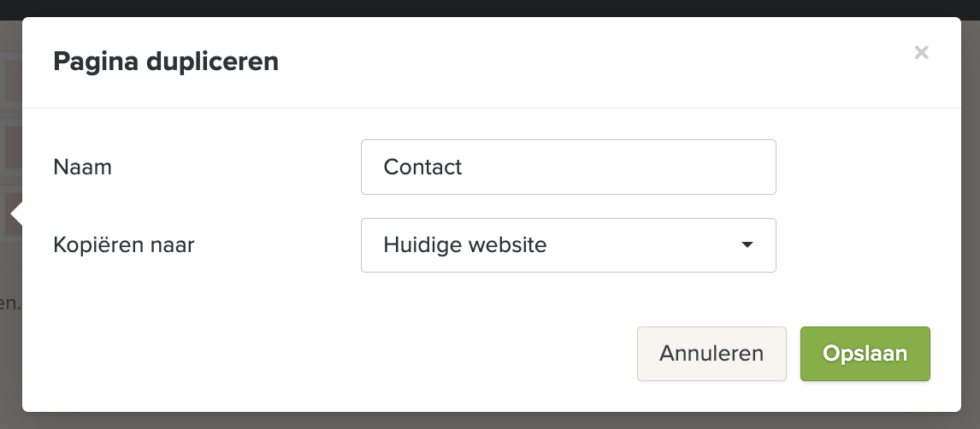980x429 pixels.
Task: Click the Contact text in name field
Action: pyautogui.click(x=422, y=167)
